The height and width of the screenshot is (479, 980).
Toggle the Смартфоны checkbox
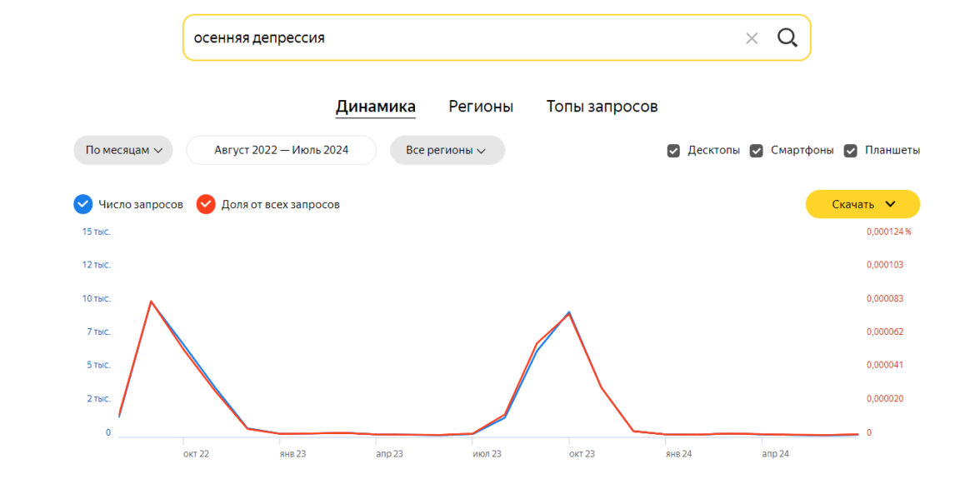[757, 151]
